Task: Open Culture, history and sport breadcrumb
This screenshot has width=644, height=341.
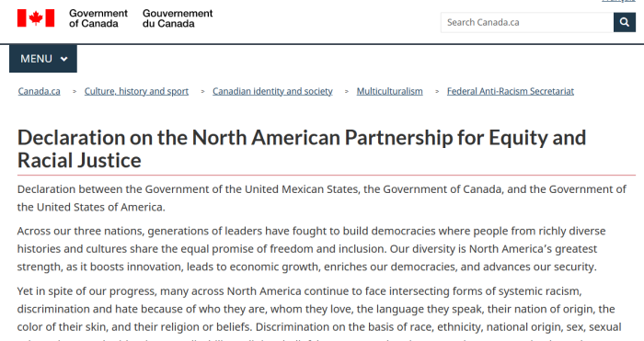Action: pos(136,91)
